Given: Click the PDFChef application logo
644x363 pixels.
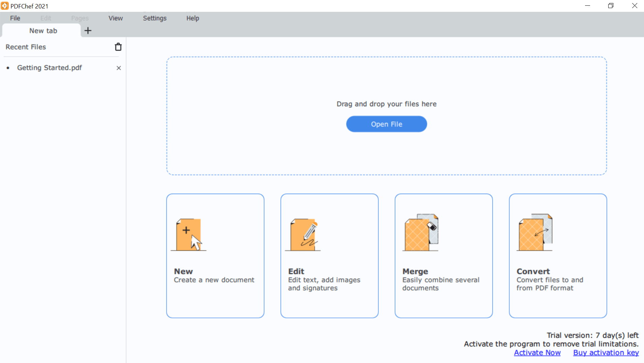Looking at the screenshot, I should [x=5, y=6].
